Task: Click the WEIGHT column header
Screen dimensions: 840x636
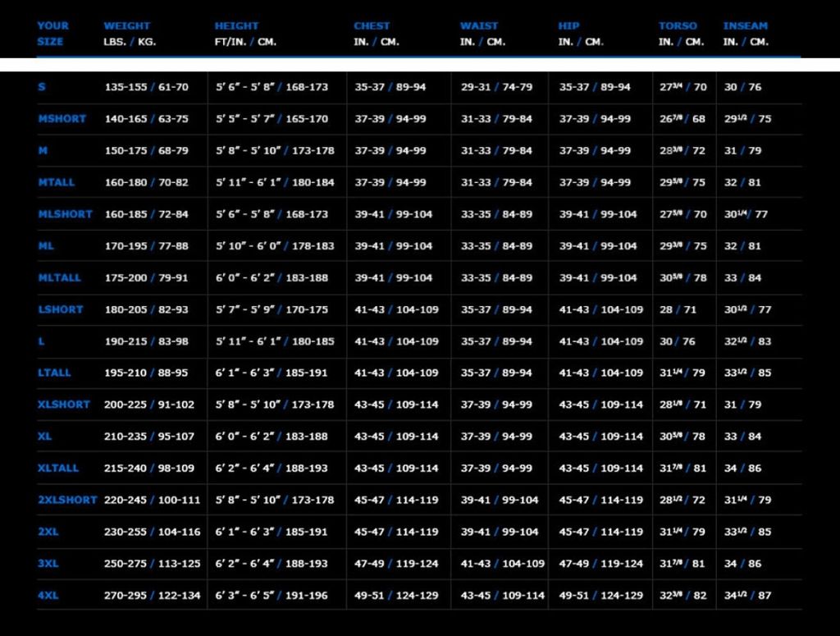Action: pos(127,26)
